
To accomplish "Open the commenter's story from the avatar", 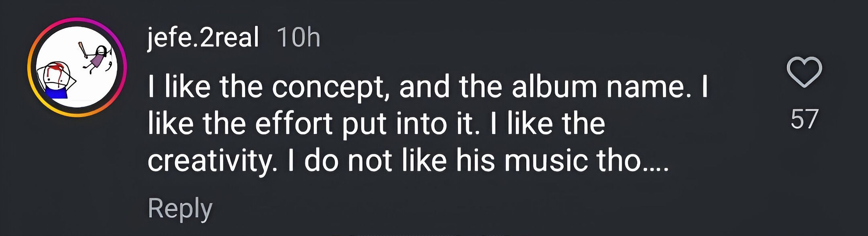I will tap(77, 67).
